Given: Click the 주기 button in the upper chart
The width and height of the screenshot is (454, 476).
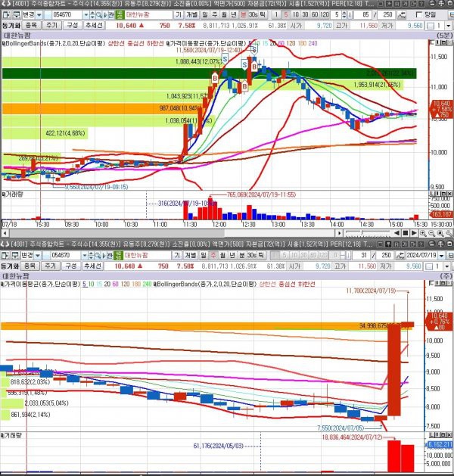Looking at the screenshot, I should point(51,25).
